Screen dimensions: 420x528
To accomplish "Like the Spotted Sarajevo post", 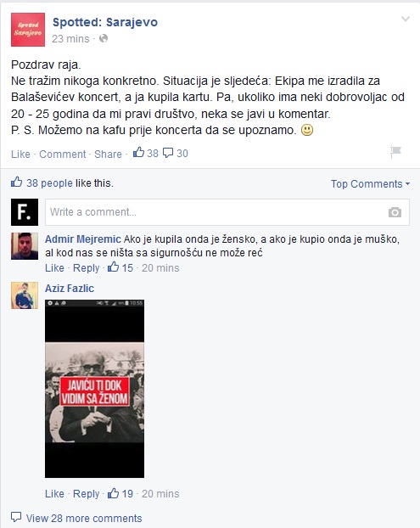I will pyautogui.click(x=20, y=154).
